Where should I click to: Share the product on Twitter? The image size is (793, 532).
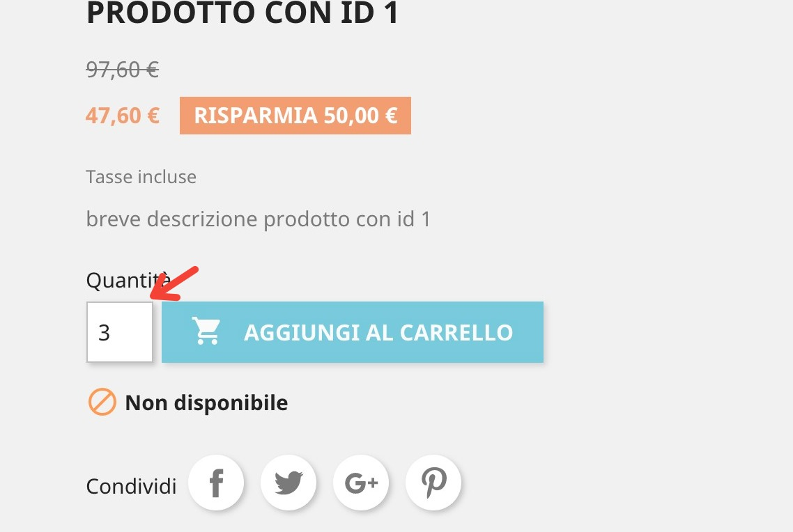pos(288,483)
